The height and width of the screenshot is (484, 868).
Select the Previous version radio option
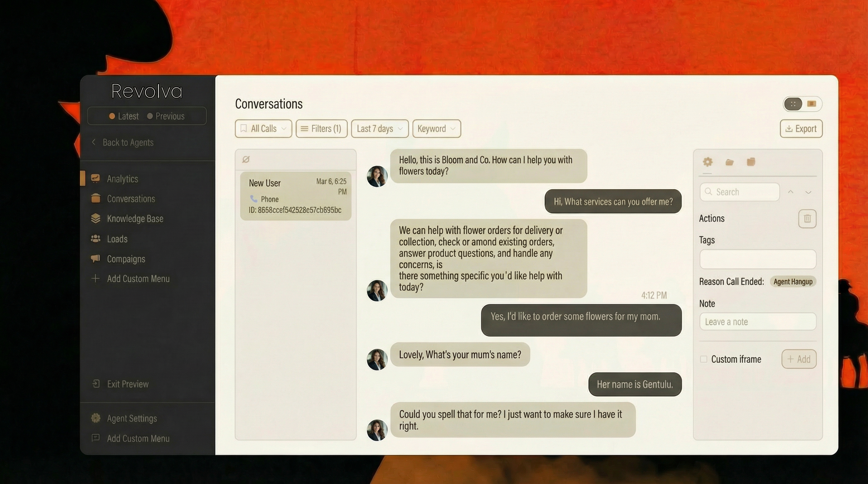pos(166,116)
